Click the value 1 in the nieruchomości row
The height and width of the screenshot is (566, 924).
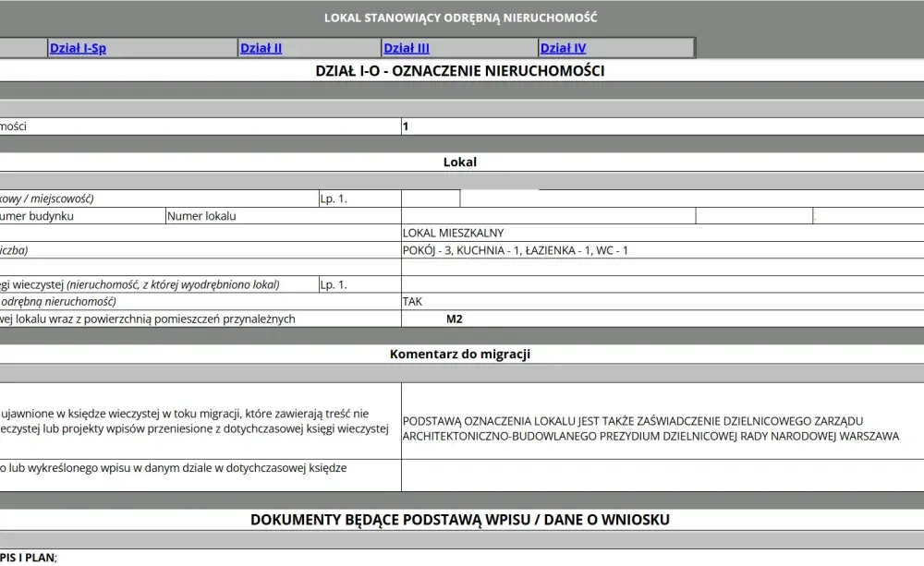point(406,126)
